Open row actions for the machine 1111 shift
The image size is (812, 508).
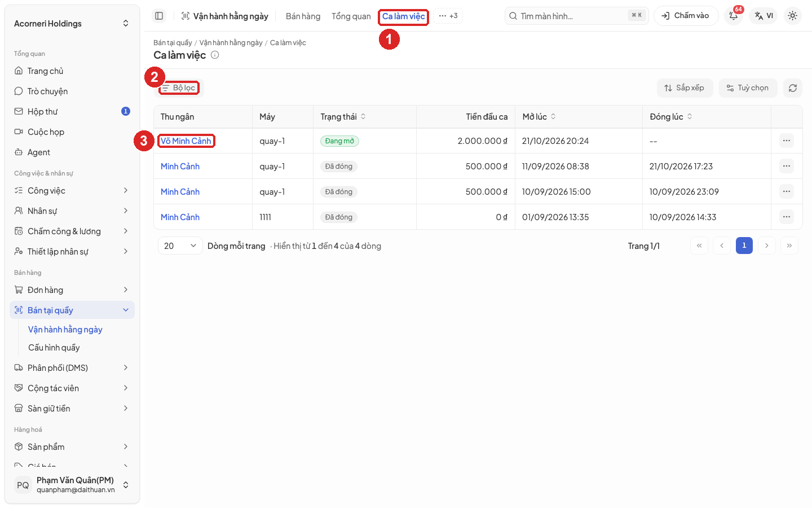tap(786, 217)
